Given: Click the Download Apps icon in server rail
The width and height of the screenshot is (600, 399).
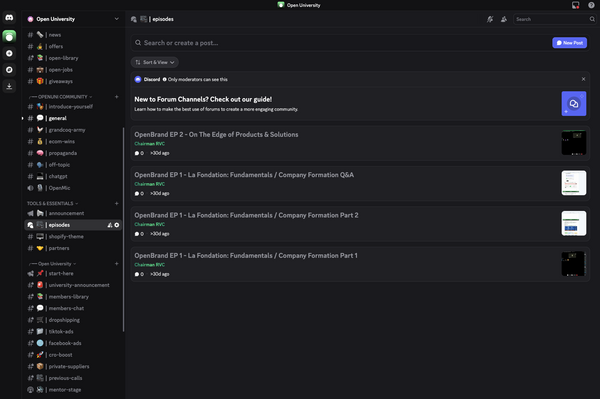Looking at the screenshot, I should [9, 86].
